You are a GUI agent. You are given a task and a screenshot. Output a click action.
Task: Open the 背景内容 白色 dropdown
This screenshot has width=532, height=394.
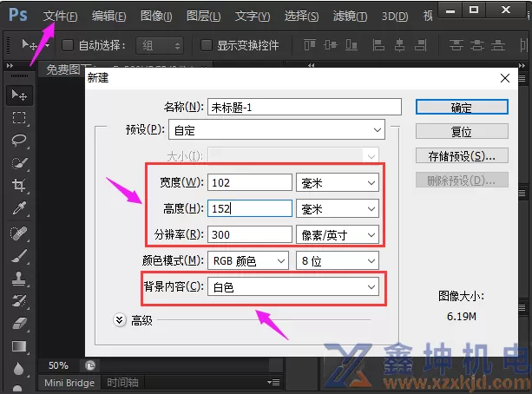click(293, 286)
